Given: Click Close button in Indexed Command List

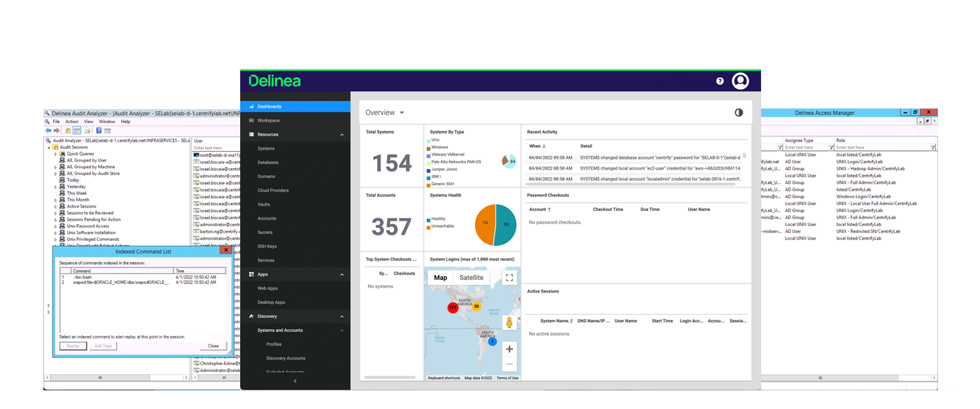Looking at the screenshot, I should (213, 346).
